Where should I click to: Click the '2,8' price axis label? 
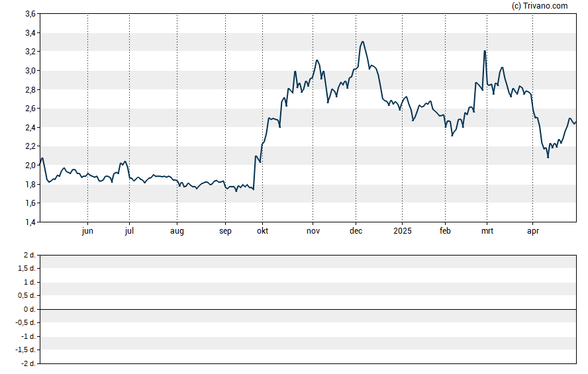point(30,89)
